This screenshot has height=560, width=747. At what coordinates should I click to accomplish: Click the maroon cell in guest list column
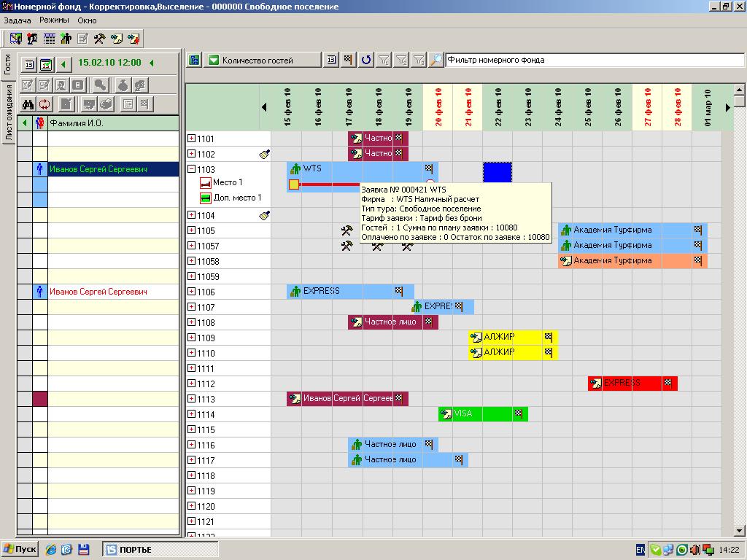coord(40,399)
